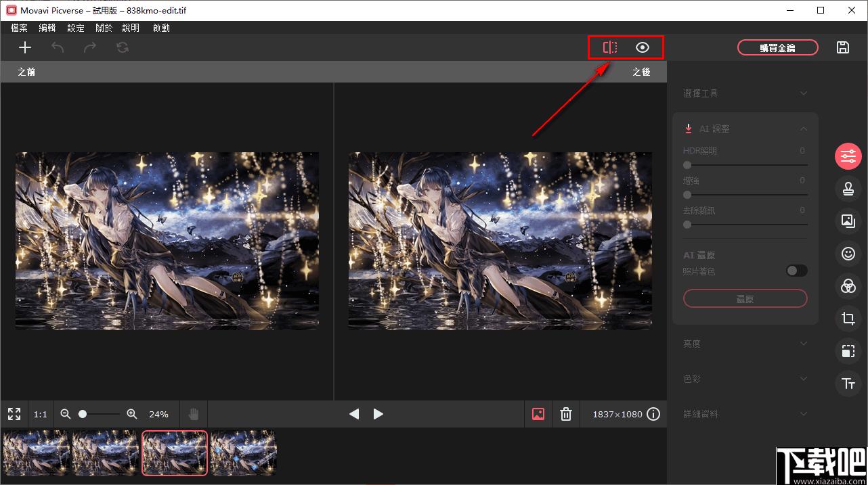Select the background replacement image icon

pos(848,221)
